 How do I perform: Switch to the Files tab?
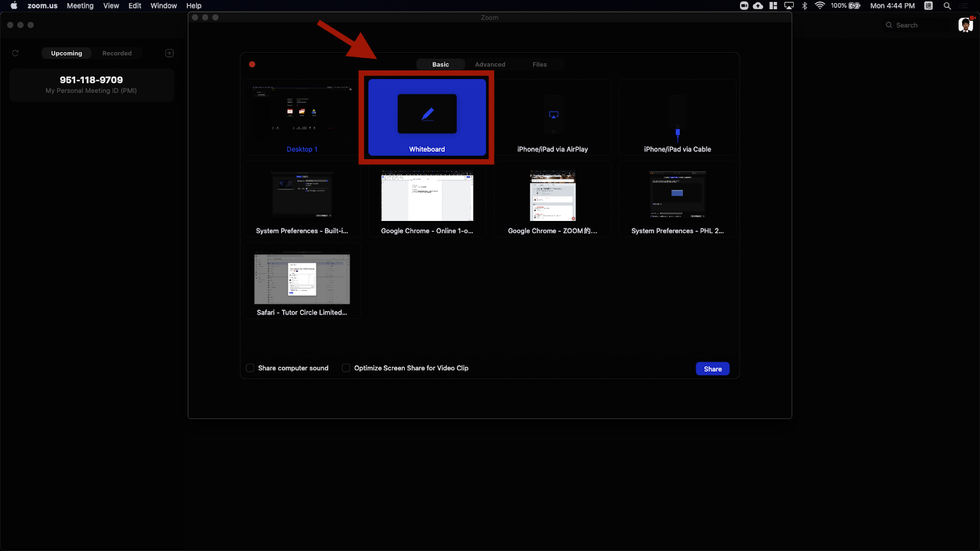(540, 64)
